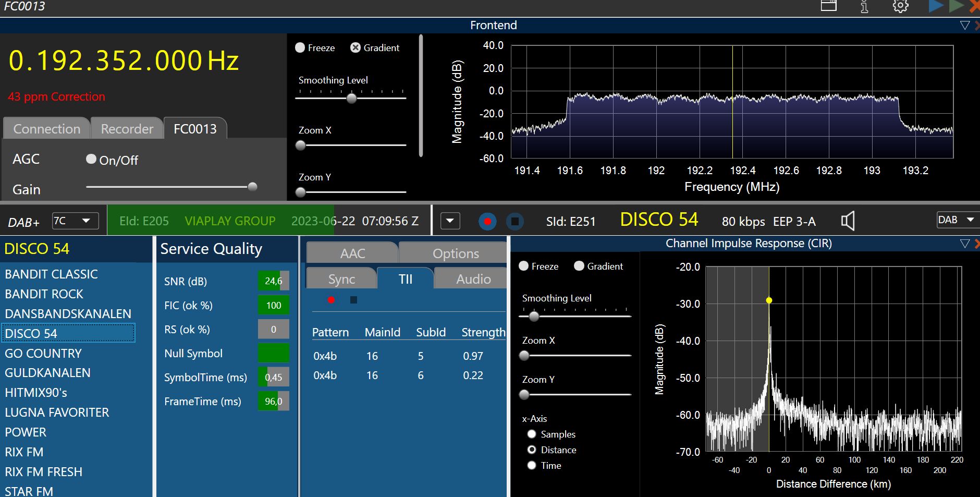Select the GO COUNTRY service in the list
This screenshot has width=980, height=497.
(x=43, y=353)
